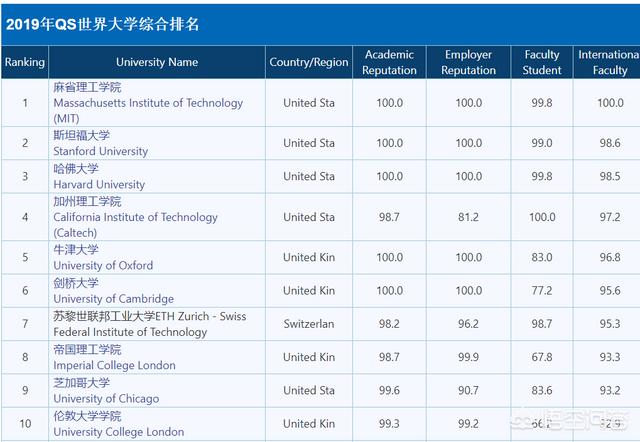Open the University of Cambridge link

coord(113,299)
